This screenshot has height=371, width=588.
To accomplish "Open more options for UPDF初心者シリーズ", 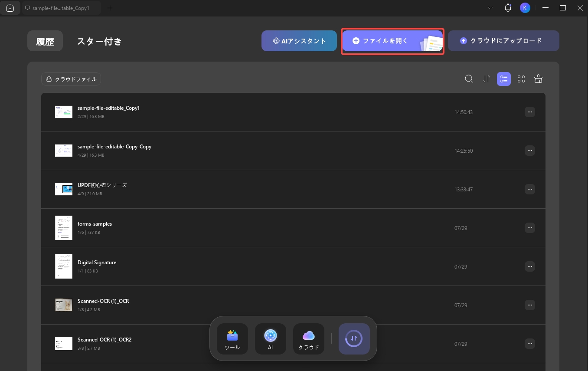I will [x=529, y=189].
